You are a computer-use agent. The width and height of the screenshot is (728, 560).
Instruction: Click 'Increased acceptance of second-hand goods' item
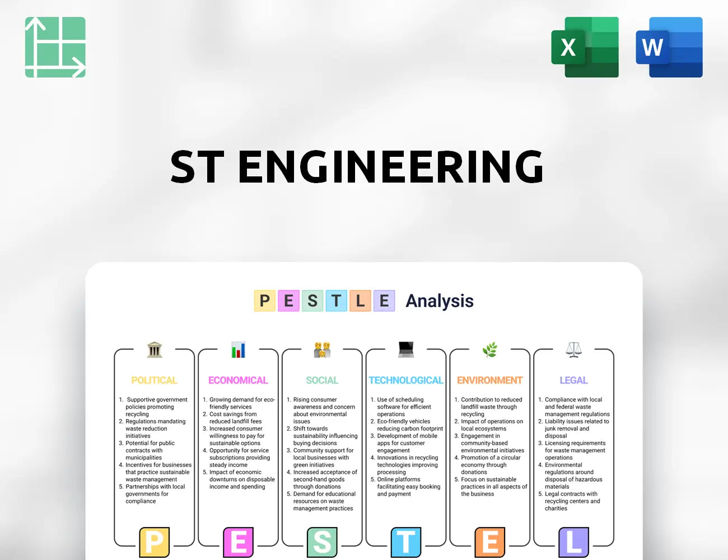coord(322,479)
